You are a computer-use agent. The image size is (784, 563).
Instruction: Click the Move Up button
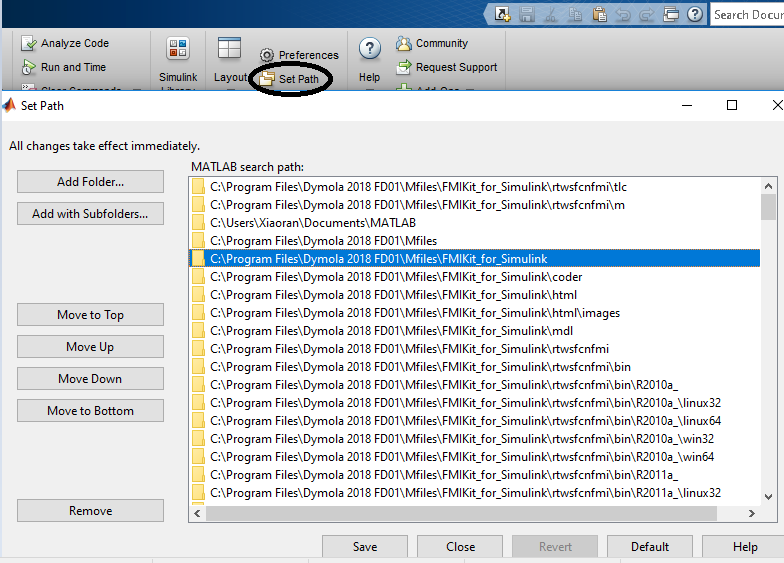coord(90,347)
